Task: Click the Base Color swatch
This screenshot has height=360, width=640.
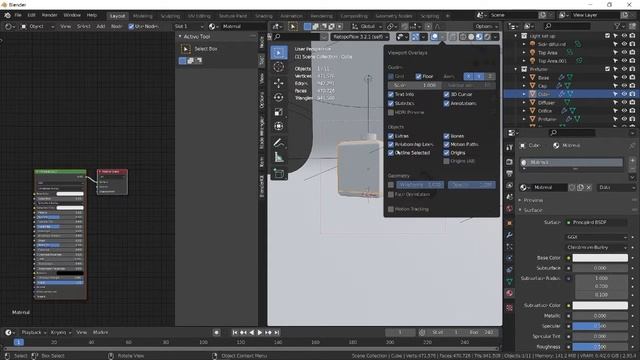Action: tap(600, 258)
